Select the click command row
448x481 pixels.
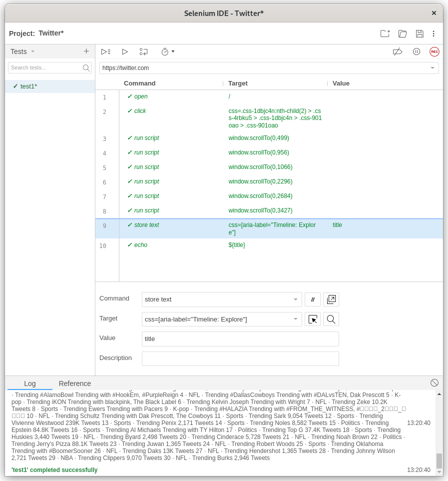(x=269, y=118)
